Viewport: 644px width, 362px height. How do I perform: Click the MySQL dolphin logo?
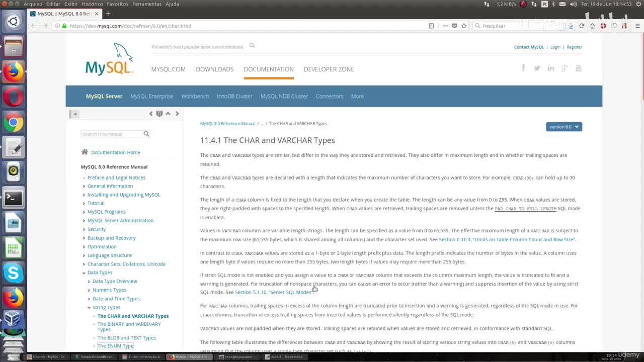click(110, 59)
